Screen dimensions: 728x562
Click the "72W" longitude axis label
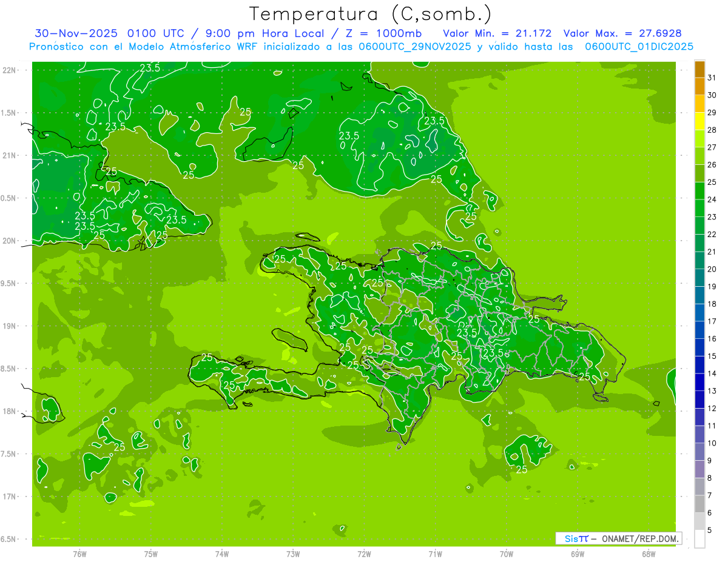(364, 554)
